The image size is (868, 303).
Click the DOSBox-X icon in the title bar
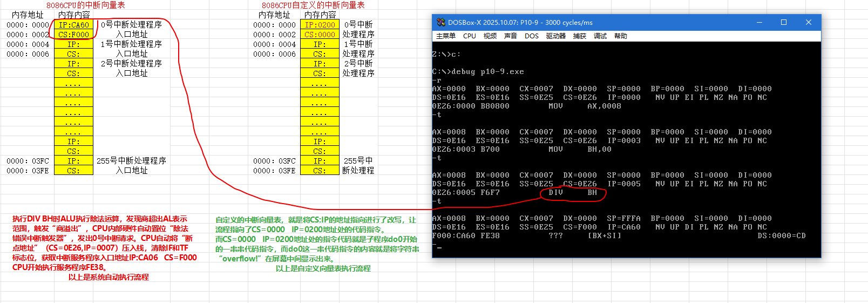point(441,22)
